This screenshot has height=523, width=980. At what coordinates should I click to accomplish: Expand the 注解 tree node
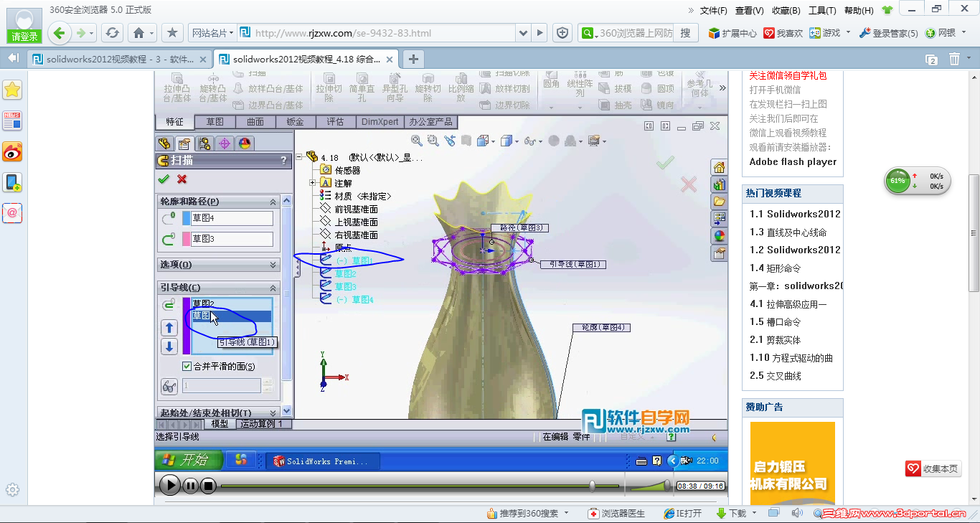(313, 183)
